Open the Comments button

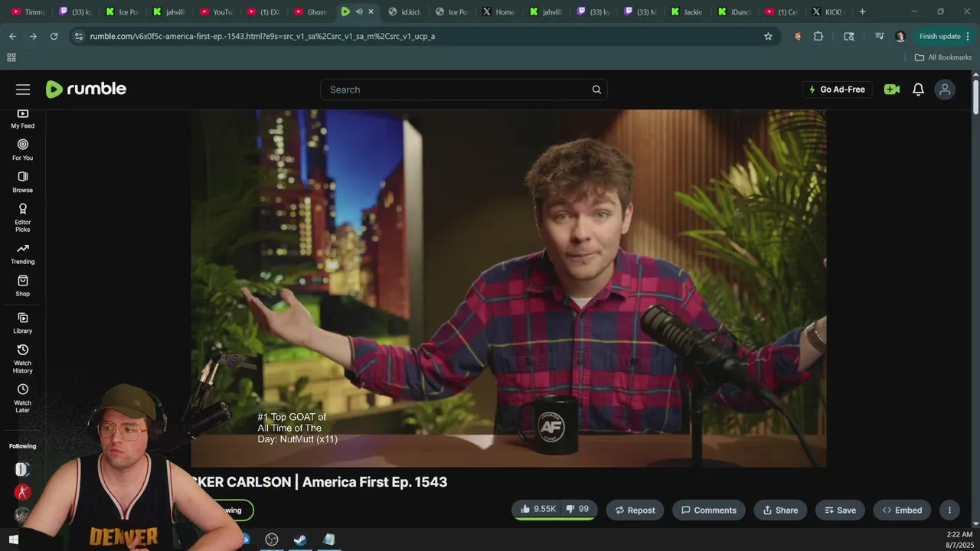[709, 510]
